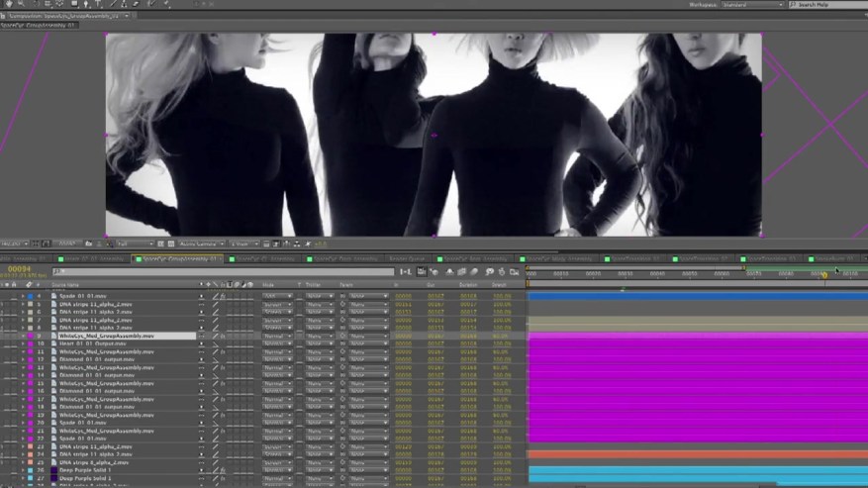Toggle visibility of layer 4 Spade_01_01.mov
The width and height of the screenshot is (868, 488).
point(5,296)
